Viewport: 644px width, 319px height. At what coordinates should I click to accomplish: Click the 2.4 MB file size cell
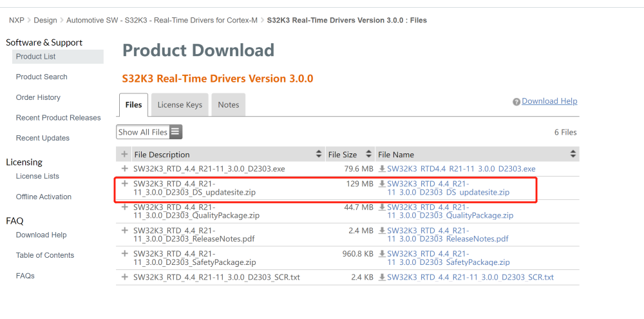(x=361, y=231)
